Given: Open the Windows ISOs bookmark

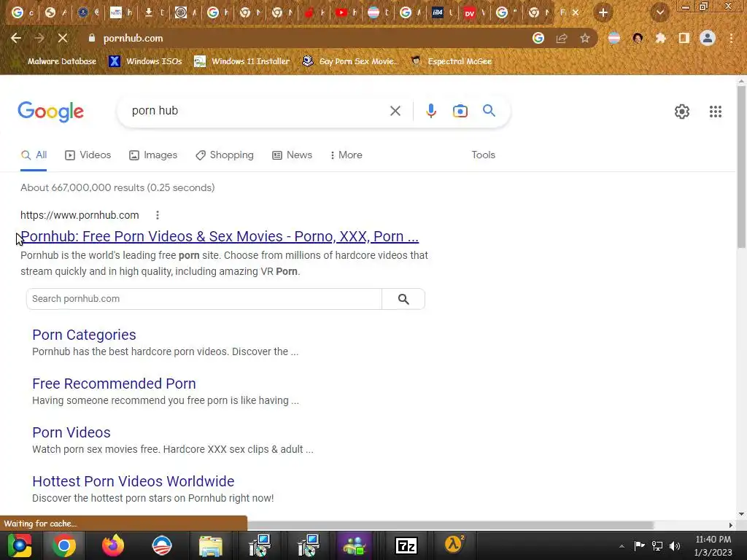Looking at the screenshot, I should (x=145, y=61).
